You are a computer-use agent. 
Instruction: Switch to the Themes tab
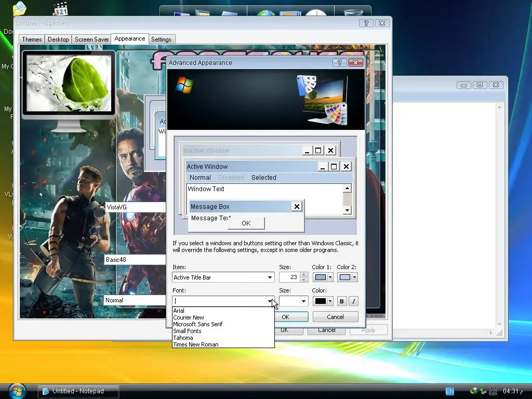pos(32,39)
